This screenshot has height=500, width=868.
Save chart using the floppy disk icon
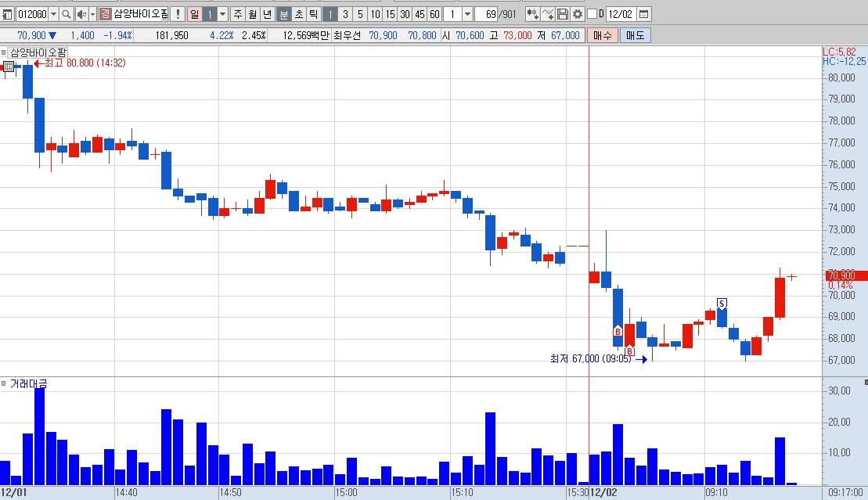[563, 14]
